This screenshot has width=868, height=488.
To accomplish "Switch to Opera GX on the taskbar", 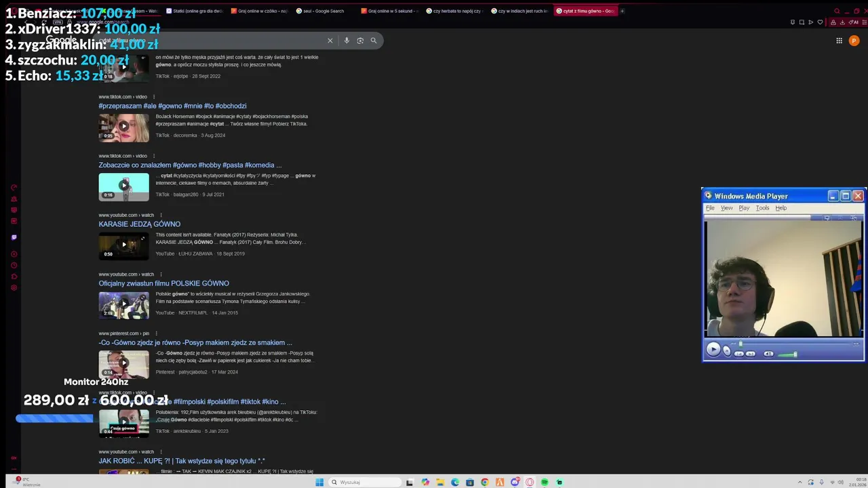I will 530,483.
